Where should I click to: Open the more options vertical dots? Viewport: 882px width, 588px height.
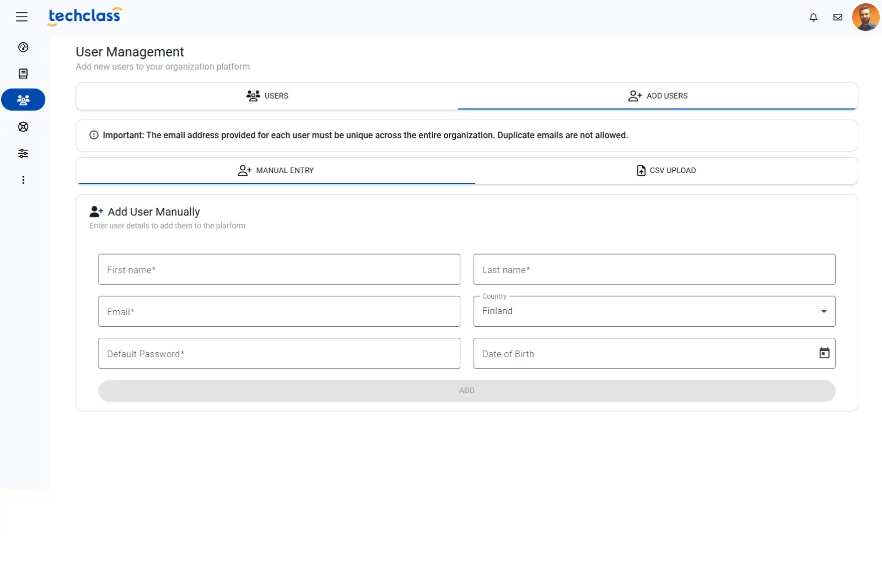point(23,180)
